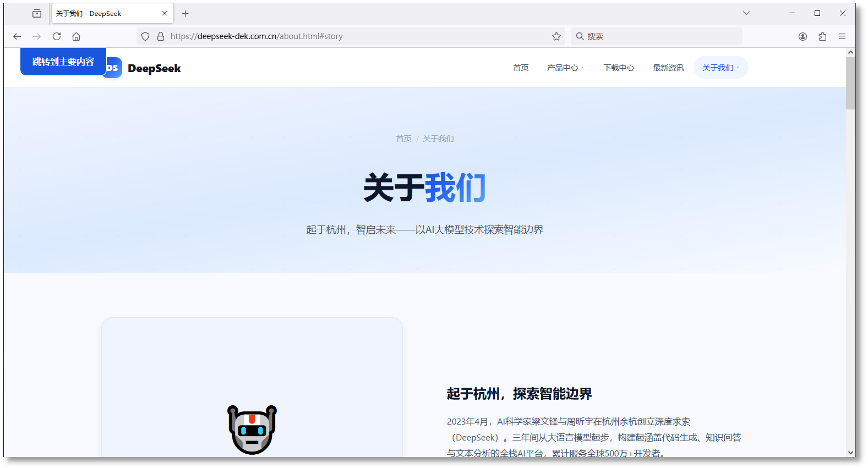Open the extensions puzzle icon
This screenshot has height=468, width=868.
tap(823, 36)
